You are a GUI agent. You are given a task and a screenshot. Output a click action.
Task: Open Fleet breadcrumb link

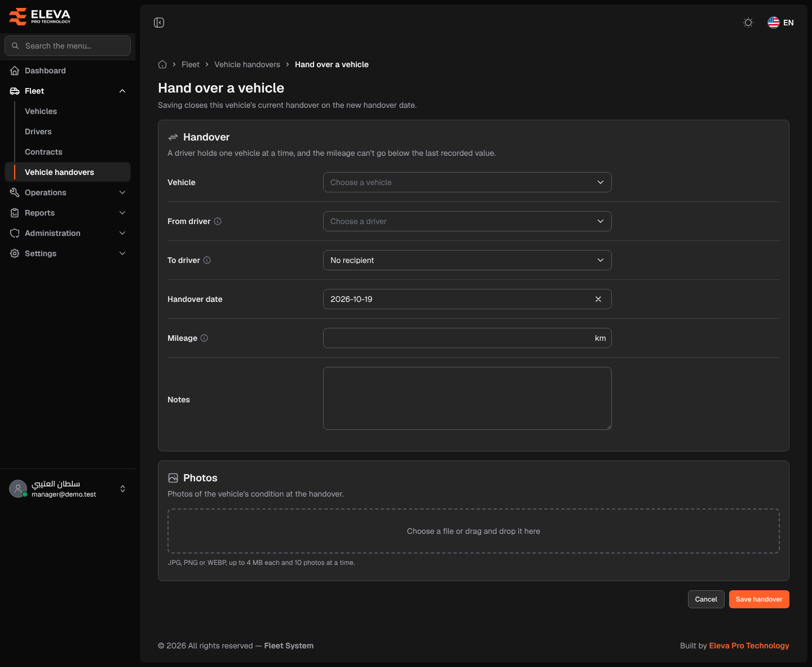(191, 64)
